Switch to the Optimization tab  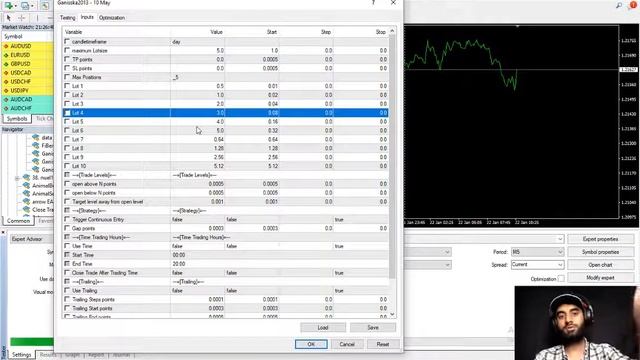tap(112, 18)
